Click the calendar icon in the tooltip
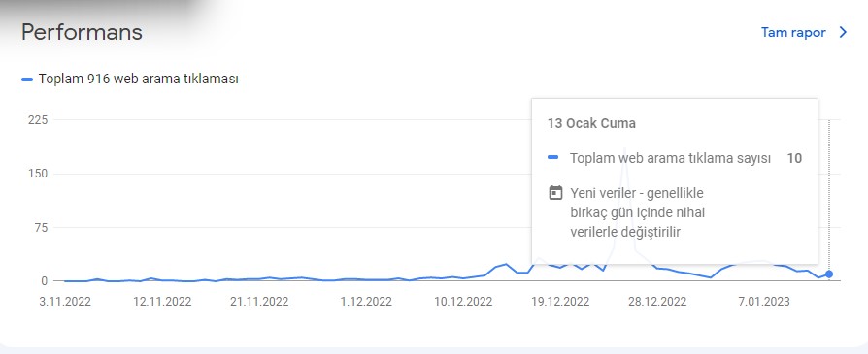The height and width of the screenshot is (354, 868). (x=555, y=193)
